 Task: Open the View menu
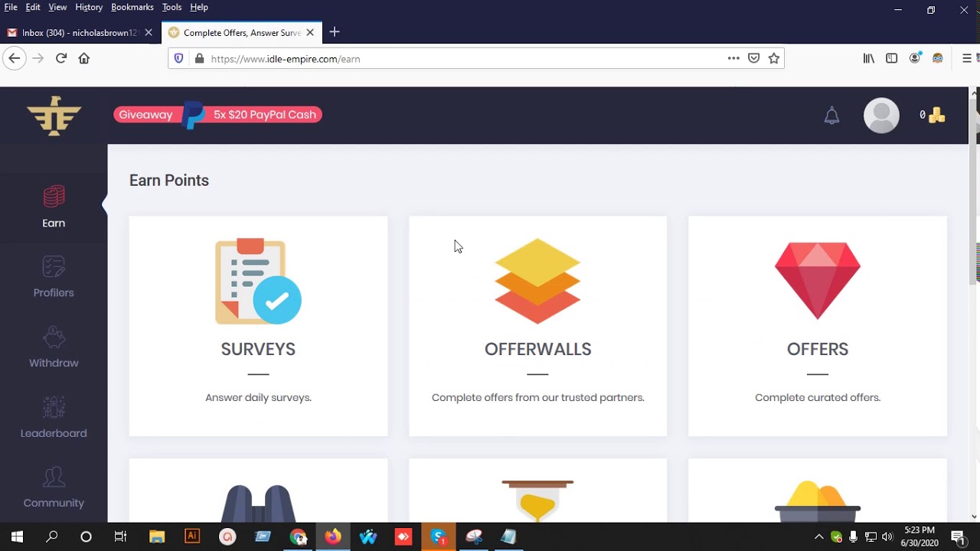coord(57,7)
